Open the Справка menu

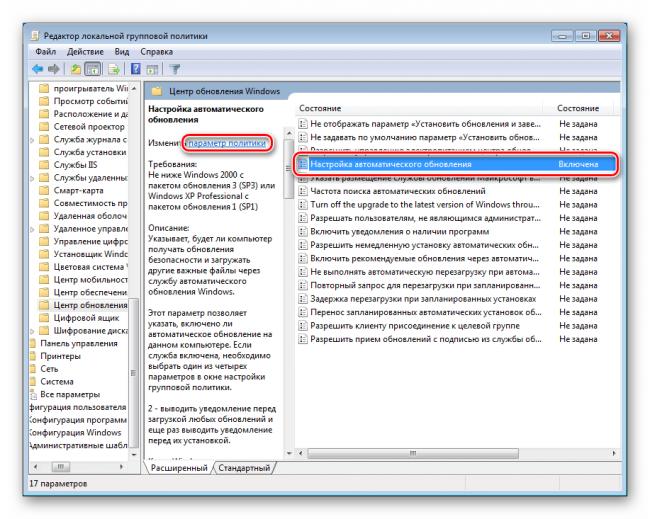click(x=156, y=52)
